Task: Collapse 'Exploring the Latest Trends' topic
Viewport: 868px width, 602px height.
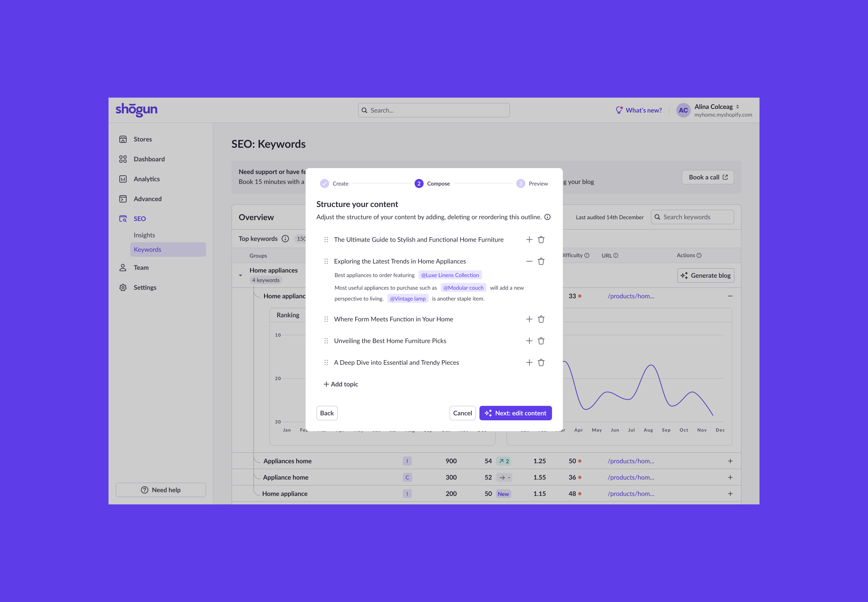Action: point(529,261)
